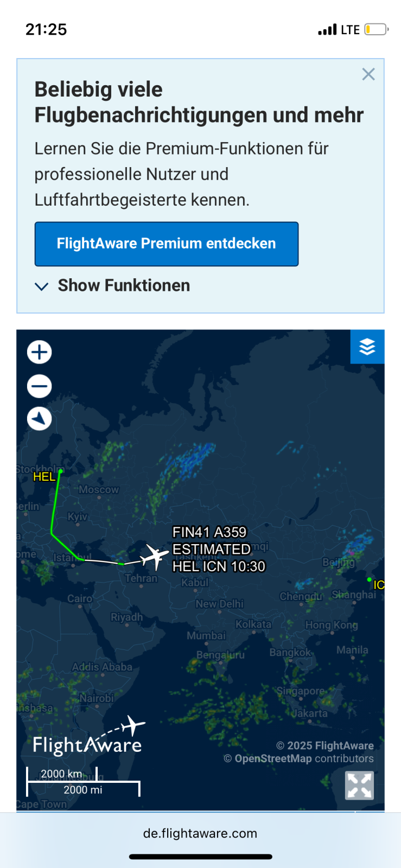Click the map distance scale bar
The image size is (401, 868).
click(x=83, y=782)
